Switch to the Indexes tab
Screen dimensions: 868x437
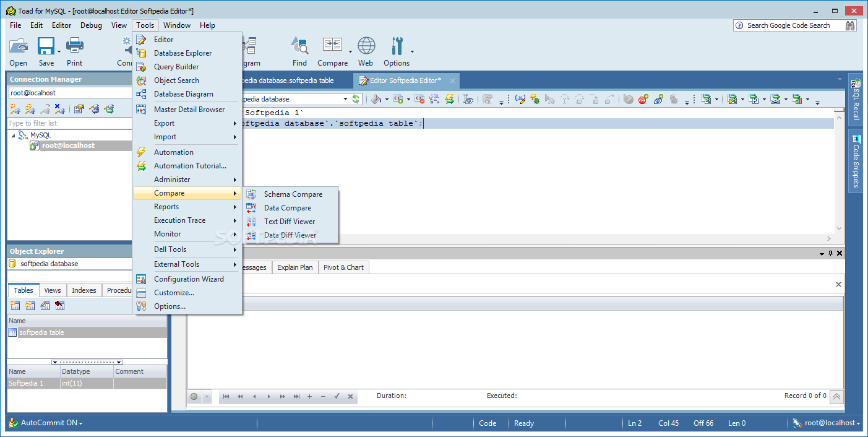click(x=84, y=290)
